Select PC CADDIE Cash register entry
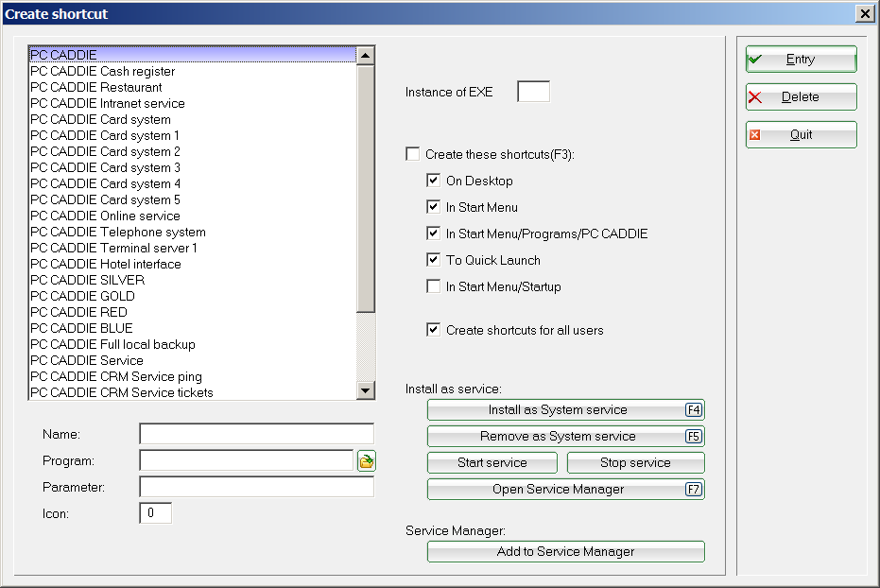The width and height of the screenshot is (880, 588). 193,71
